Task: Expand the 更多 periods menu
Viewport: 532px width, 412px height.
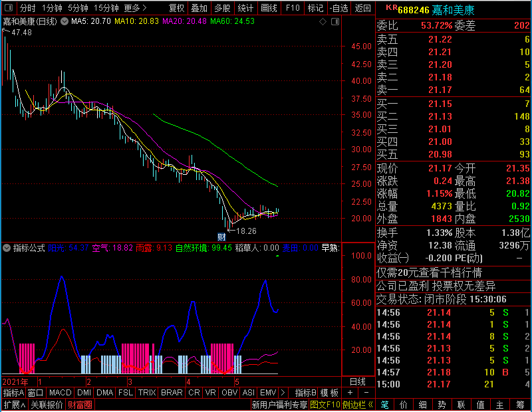Action: coord(135,8)
